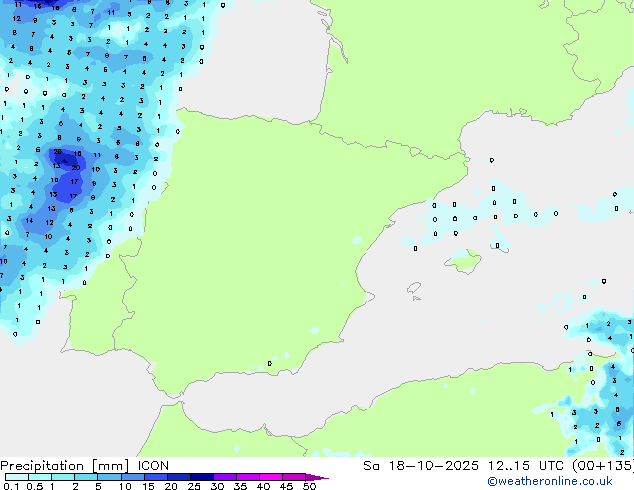
Task: Click the legend scale label '50'
Action: (309, 486)
